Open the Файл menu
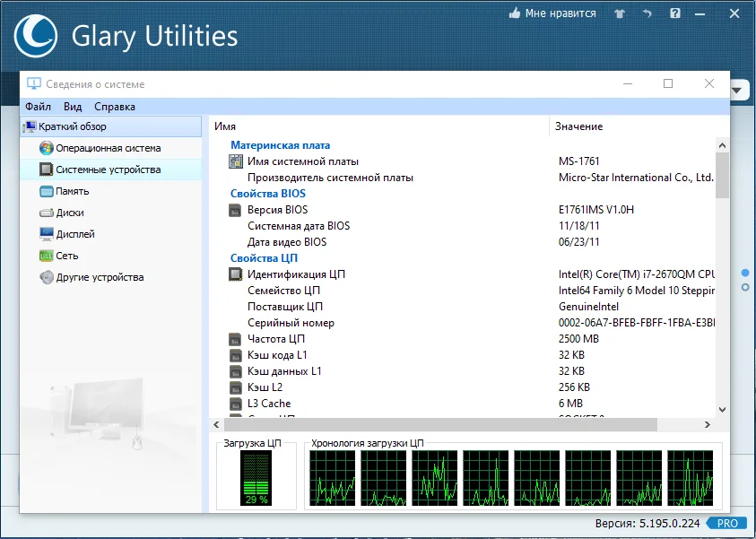The height and width of the screenshot is (539, 756). click(x=38, y=107)
